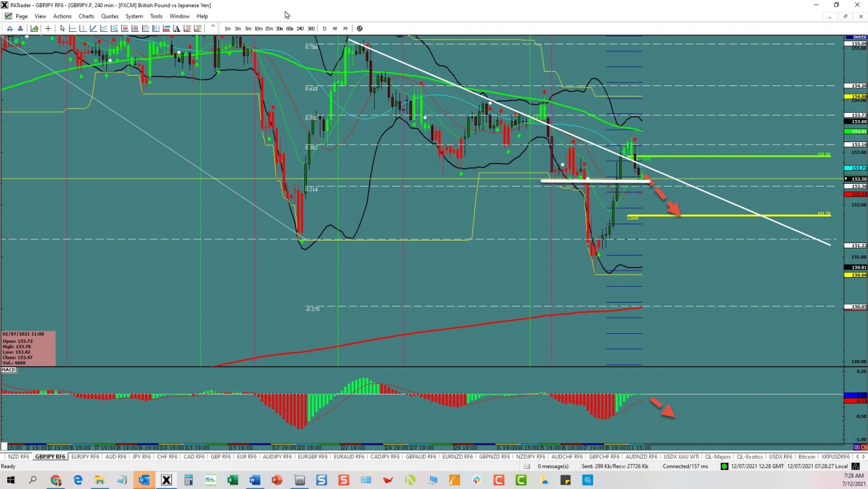Click the chart indicators icon with green bars
The height and width of the screenshot is (489, 868).
[34, 29]
